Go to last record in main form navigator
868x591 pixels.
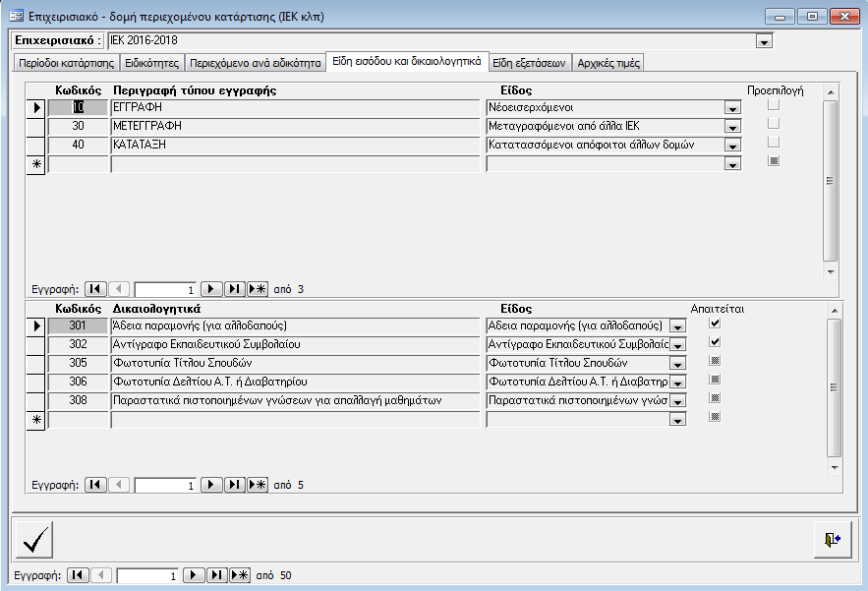(x=216, y=575)
